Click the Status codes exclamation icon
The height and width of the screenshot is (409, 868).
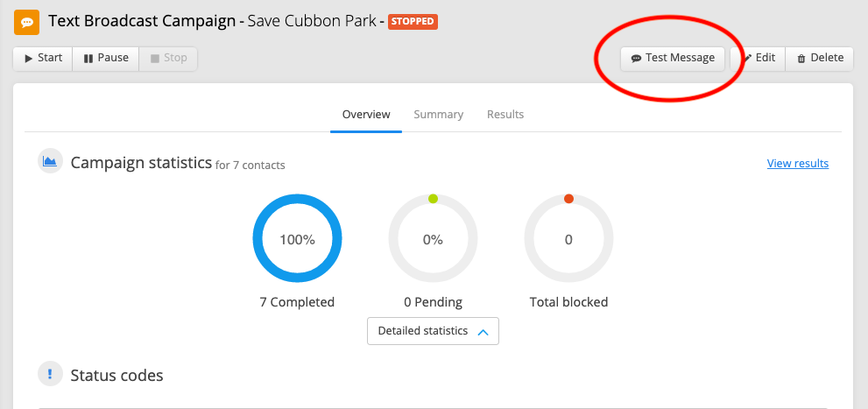(51, 374)
